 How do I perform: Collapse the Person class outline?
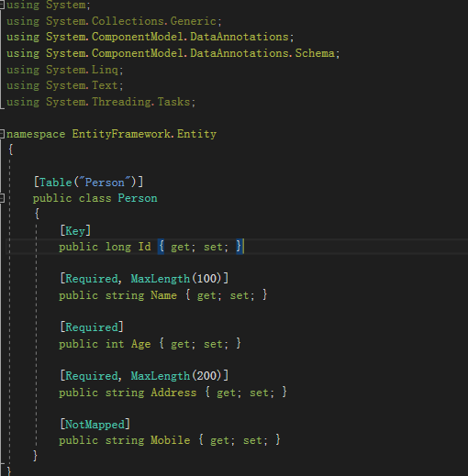click(2, 198)
